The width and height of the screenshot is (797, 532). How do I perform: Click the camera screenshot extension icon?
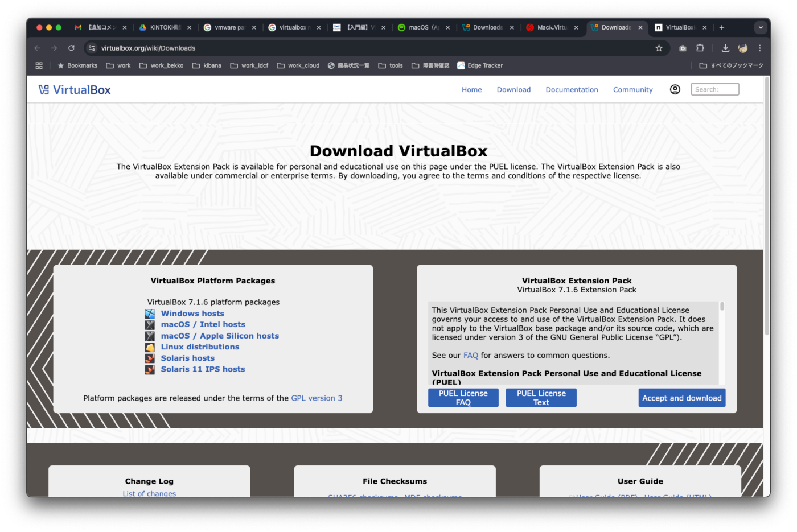point(683,48)
